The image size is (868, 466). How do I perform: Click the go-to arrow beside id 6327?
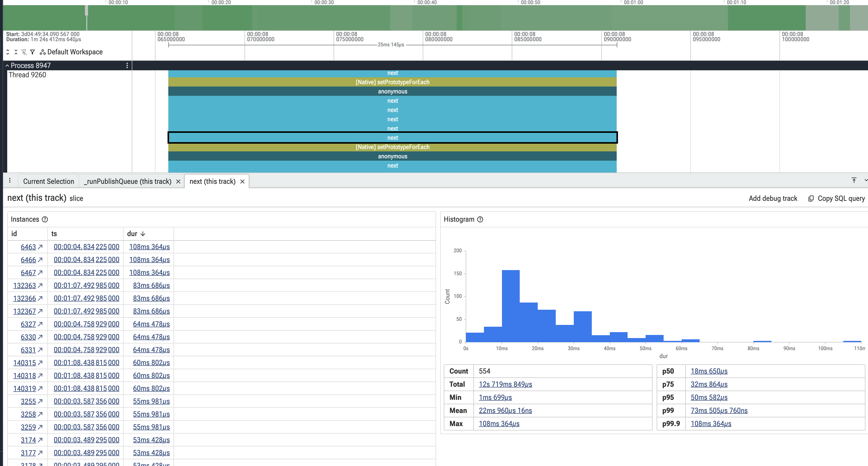tap(40, 324)
